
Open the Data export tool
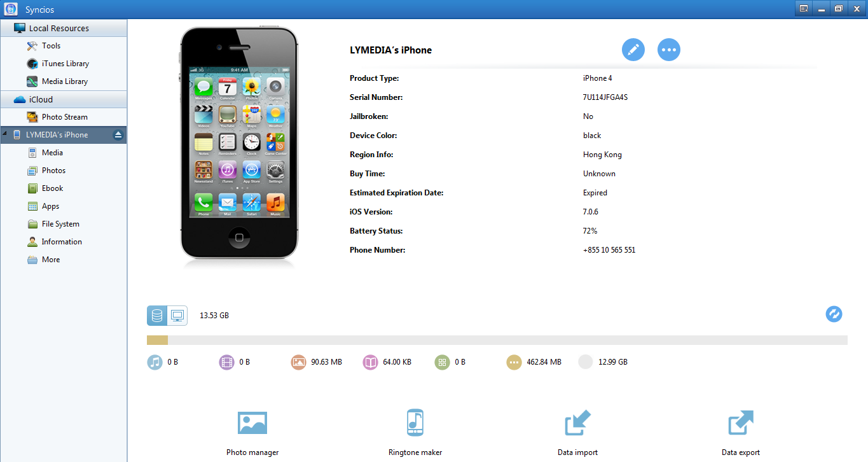(x=741, y=433)
